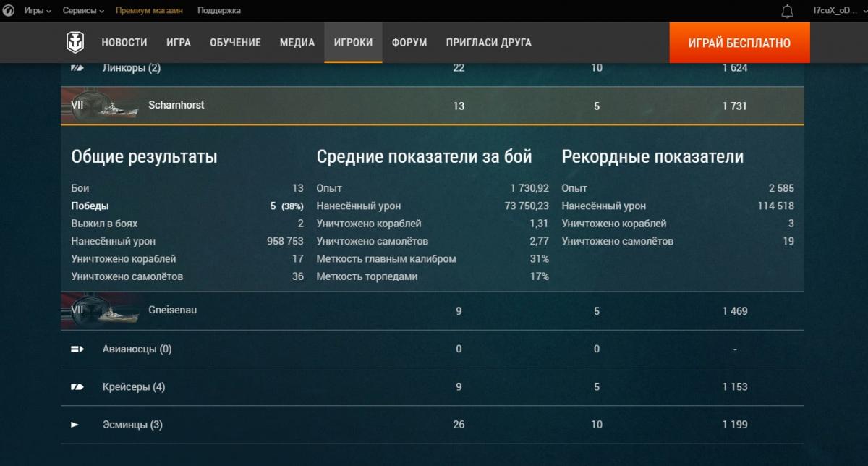Expand the Крейсеры (4) class row

(433, 387)
